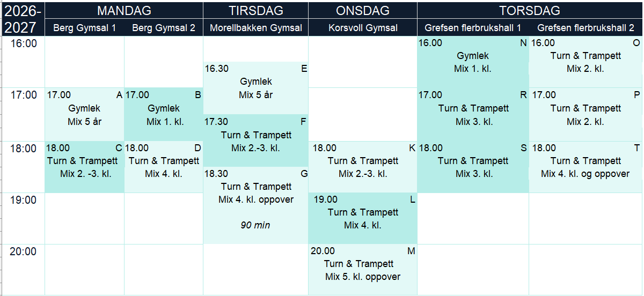Screen dimensions: 644x296
Task: Click class L Turn & Trampett at 19.00
Action: tap(363, 218)
